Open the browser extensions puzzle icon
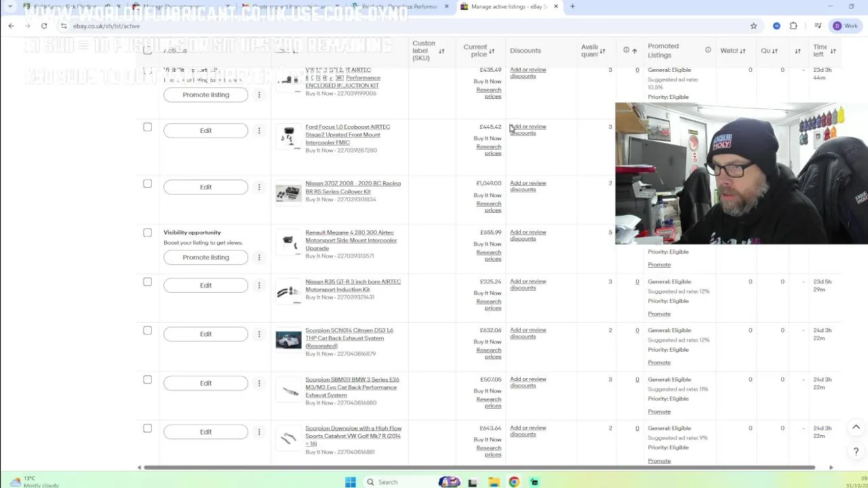The height and width of the screenshot is (488, 868). [793, 26]
